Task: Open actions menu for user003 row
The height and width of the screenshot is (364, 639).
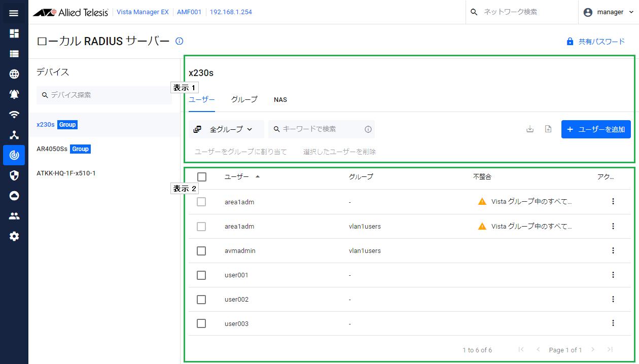Action: coord(613,323)
